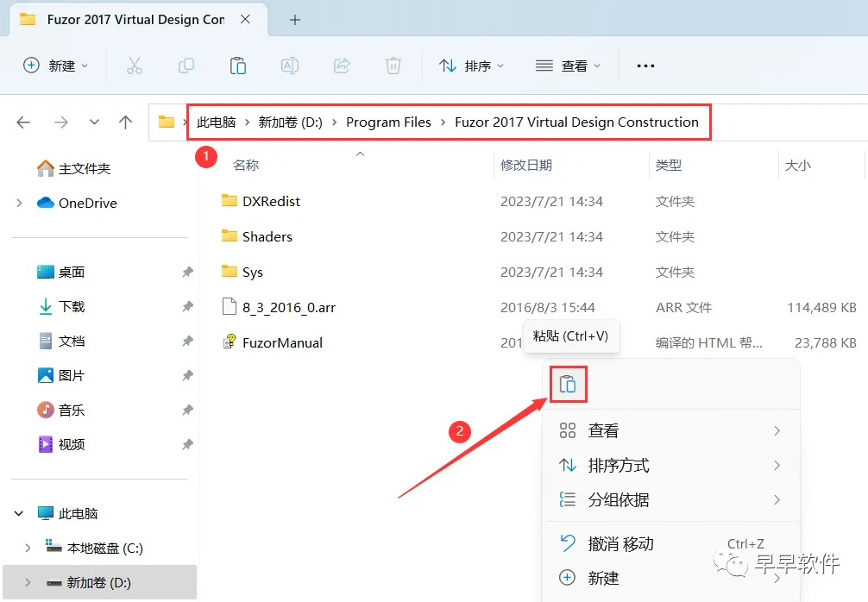Image resolution: width=868 pixels, height=602 pixels.
Task: Unpin 桌面 using its pin icon
Action: (x=187, y=272)
